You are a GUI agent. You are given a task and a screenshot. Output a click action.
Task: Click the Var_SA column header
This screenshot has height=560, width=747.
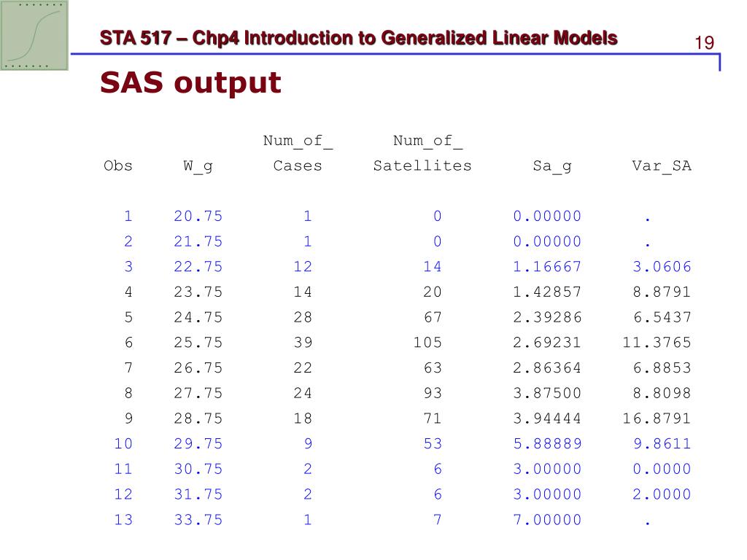pos(662,166)
